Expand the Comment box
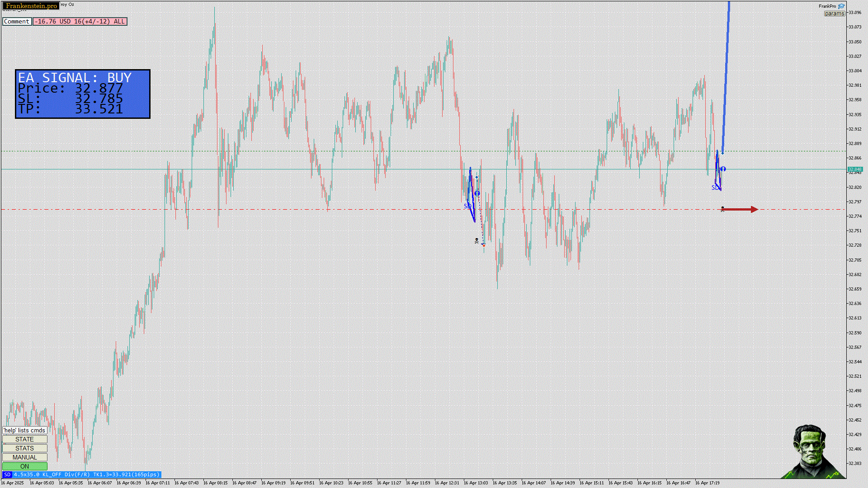Viewport: 868px width, 488px height. (17, 21)
